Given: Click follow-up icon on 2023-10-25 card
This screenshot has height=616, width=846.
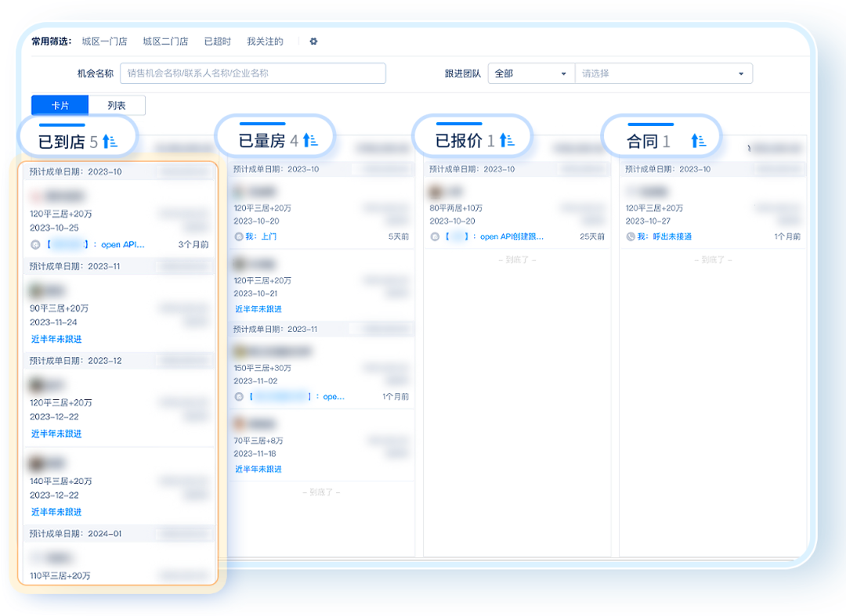Looking at the screenshot, I should (35, 245).
